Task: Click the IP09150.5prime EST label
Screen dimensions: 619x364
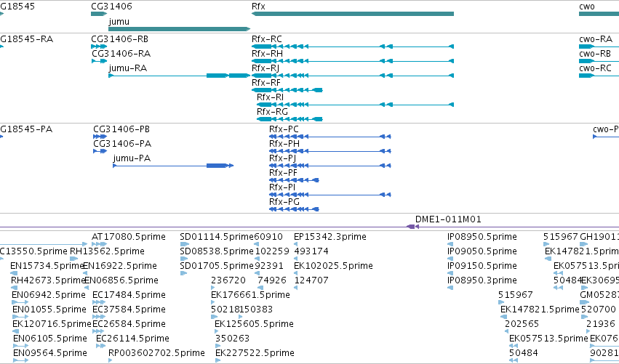Action: point(482,266)
